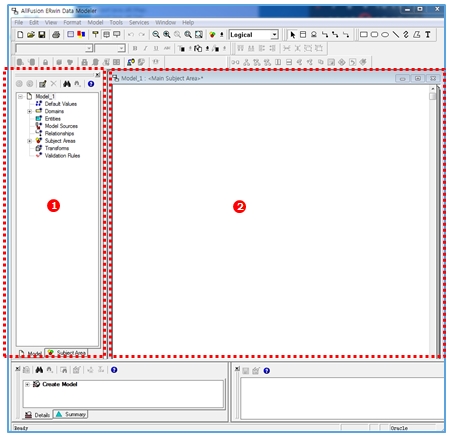This screenshot has width=453, height=438.
Task: Click the binoculars Find icon in Model Explorer
Action: coord(67,84)
